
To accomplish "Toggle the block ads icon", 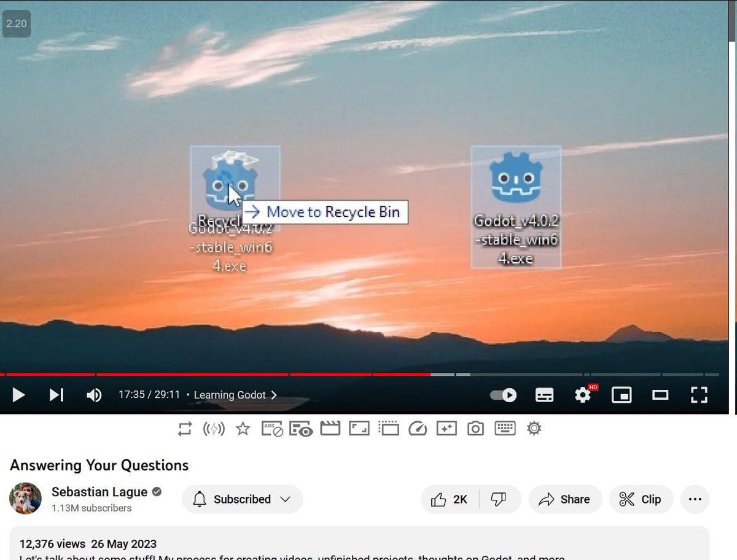I will coord(272,429).
